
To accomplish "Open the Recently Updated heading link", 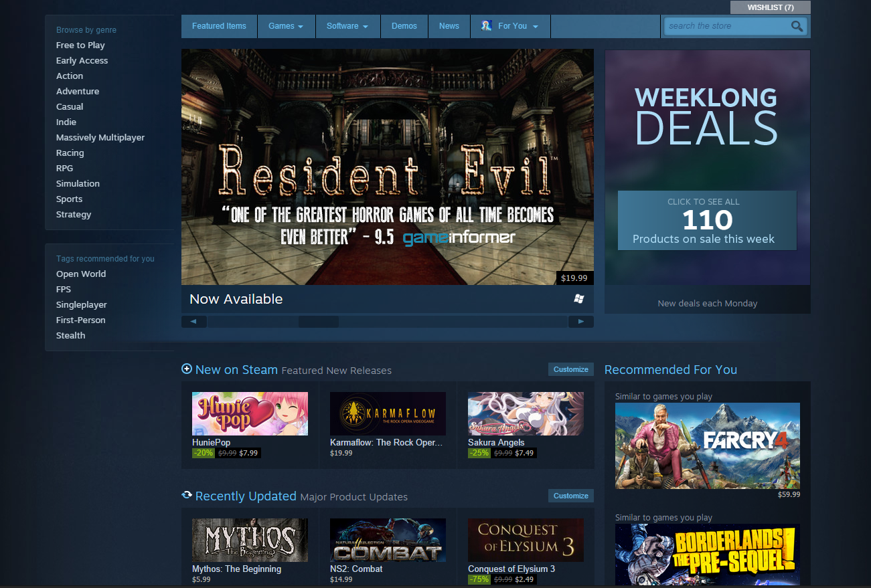I will 246,496.
